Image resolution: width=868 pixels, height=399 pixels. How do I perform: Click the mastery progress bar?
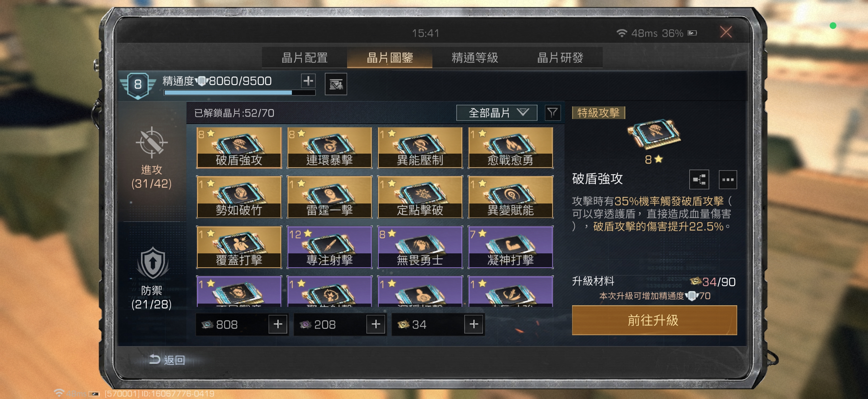[x=240, y=92]
